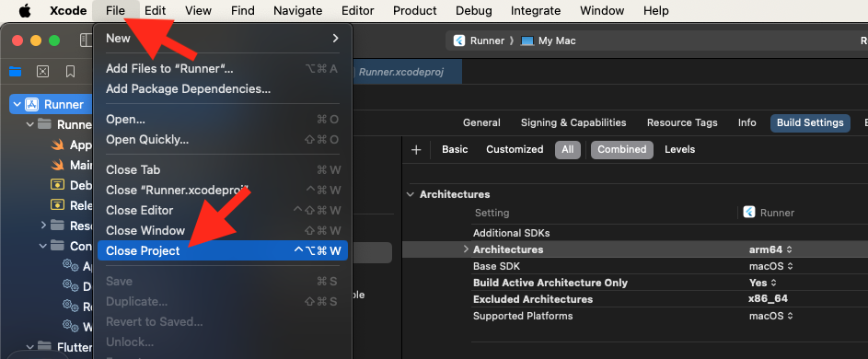
Task: Click the Setting column header
Action: coord(492,213)
